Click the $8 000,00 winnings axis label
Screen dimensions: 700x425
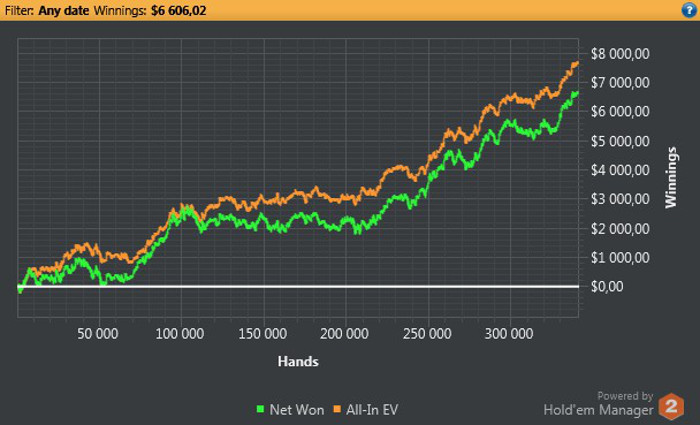pyautogui.click(x=622, y=53)
